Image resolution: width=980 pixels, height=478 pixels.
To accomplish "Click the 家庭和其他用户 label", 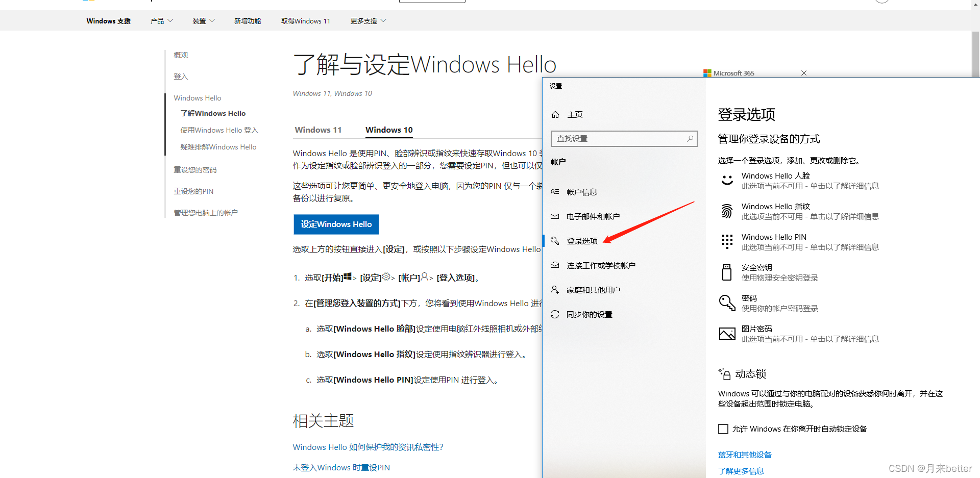I will tap(593, 290).
